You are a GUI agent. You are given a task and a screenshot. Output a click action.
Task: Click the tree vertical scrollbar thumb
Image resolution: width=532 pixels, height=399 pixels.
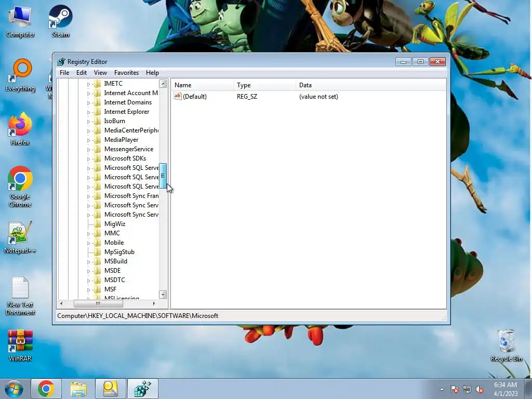163,176
